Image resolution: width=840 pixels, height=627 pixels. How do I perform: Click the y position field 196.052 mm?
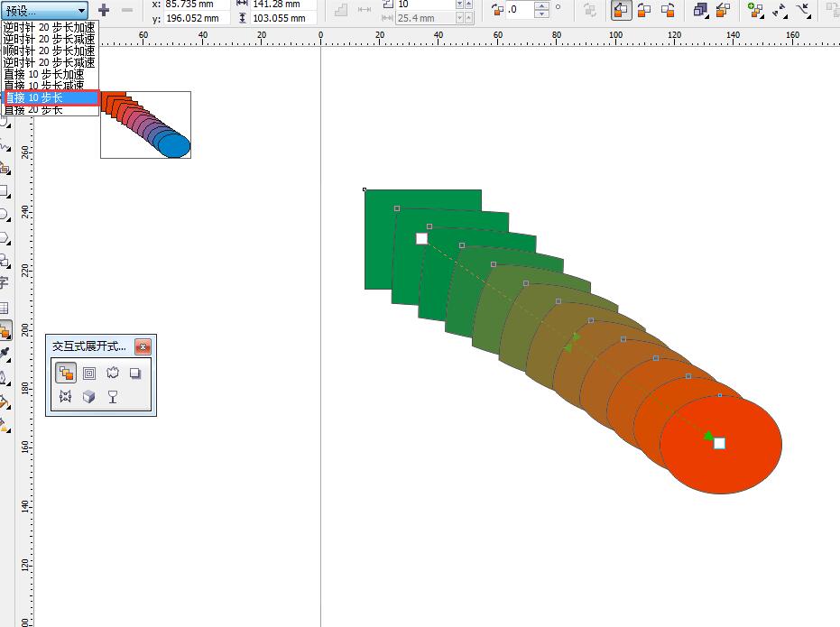click(x=196, y=18)
